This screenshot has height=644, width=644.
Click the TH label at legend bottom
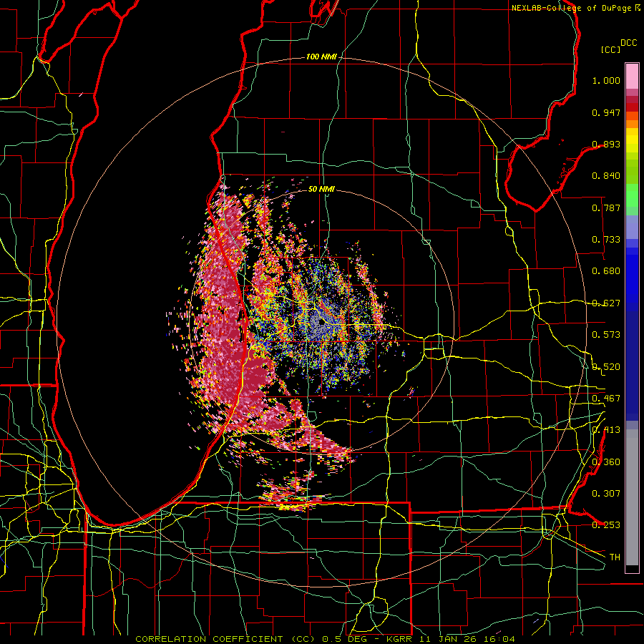(x=615, y=557)
